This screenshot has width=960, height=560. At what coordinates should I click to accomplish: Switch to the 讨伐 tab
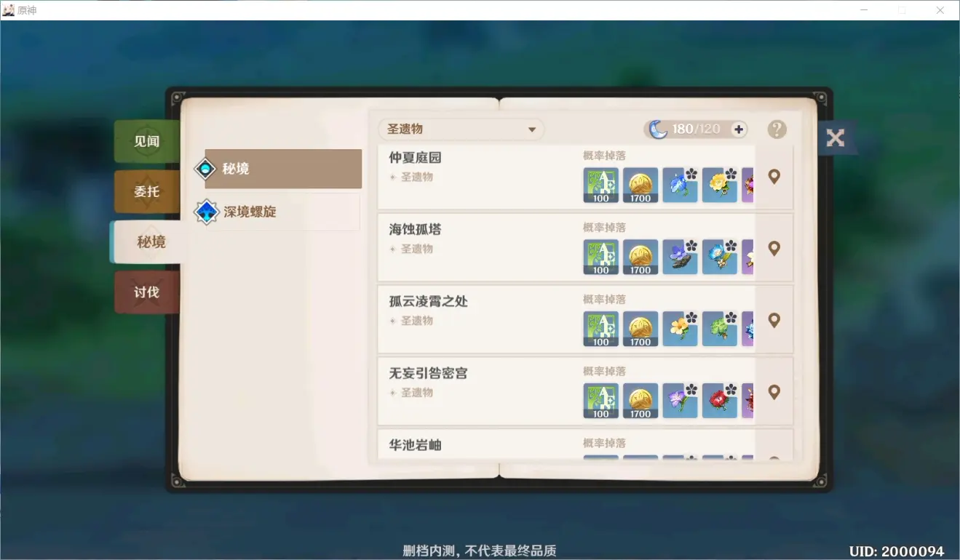(x=146, y=292)
